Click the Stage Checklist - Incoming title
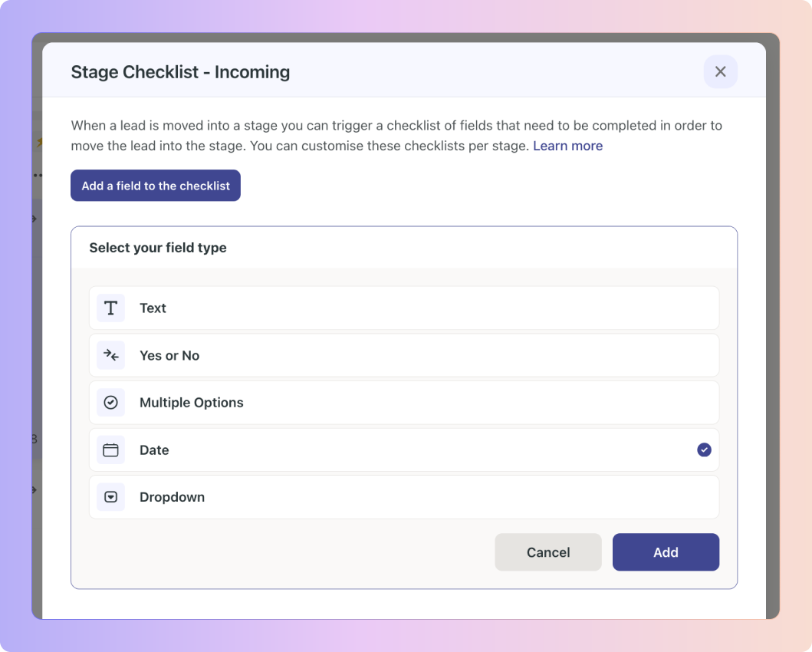812x652 pixels. click(180, 72)
